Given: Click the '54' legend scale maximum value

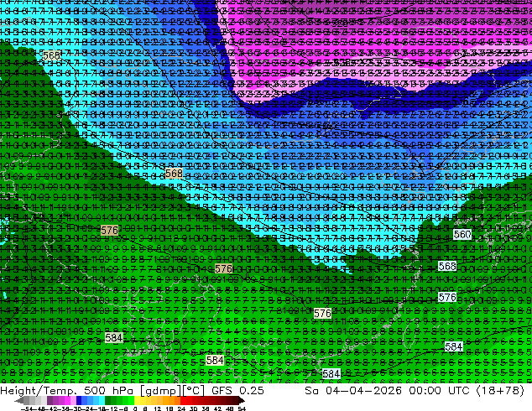Looking at the screenshot, I should [242, 408].
